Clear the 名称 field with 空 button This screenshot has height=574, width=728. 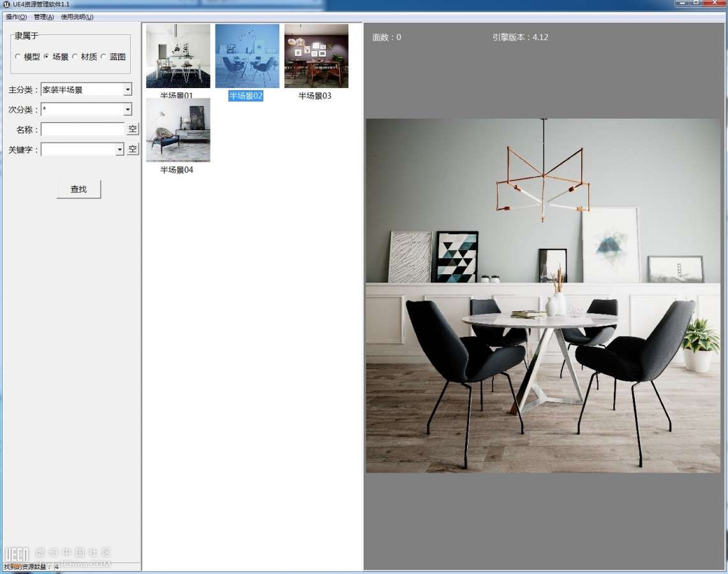pyautogui.click(x=132, y=129)
